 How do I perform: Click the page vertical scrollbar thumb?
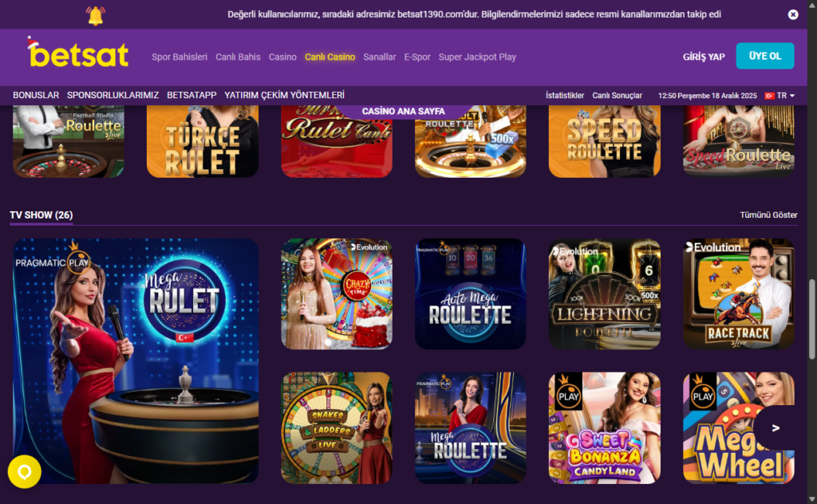[x=811, y=319]
